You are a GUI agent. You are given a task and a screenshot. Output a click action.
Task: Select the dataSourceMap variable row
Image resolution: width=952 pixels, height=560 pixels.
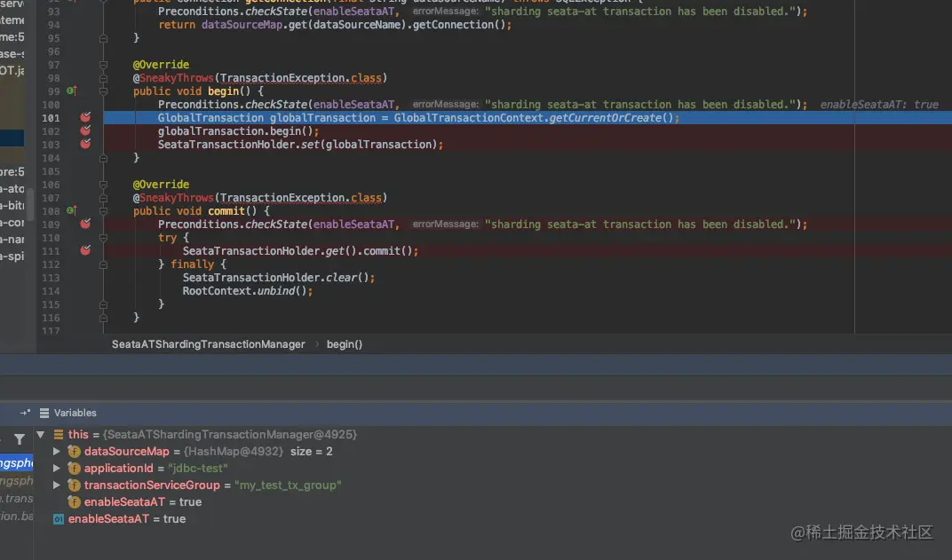(x=492, y=452)
